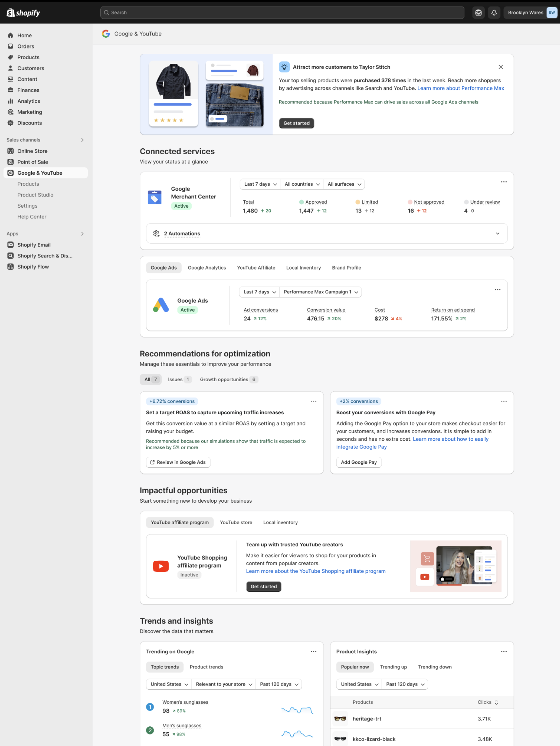
Task: Filter recommendations by Issues
Action: 180,380
